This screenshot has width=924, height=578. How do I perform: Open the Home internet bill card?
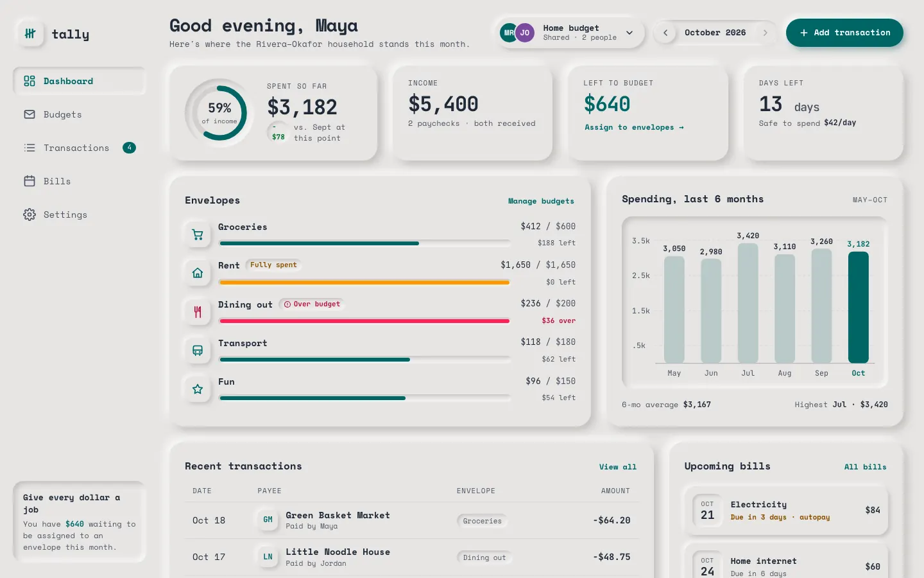(786, 562)
